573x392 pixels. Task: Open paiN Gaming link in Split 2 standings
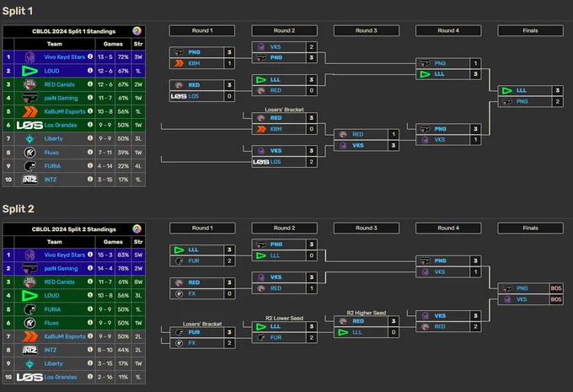(61, 268)
